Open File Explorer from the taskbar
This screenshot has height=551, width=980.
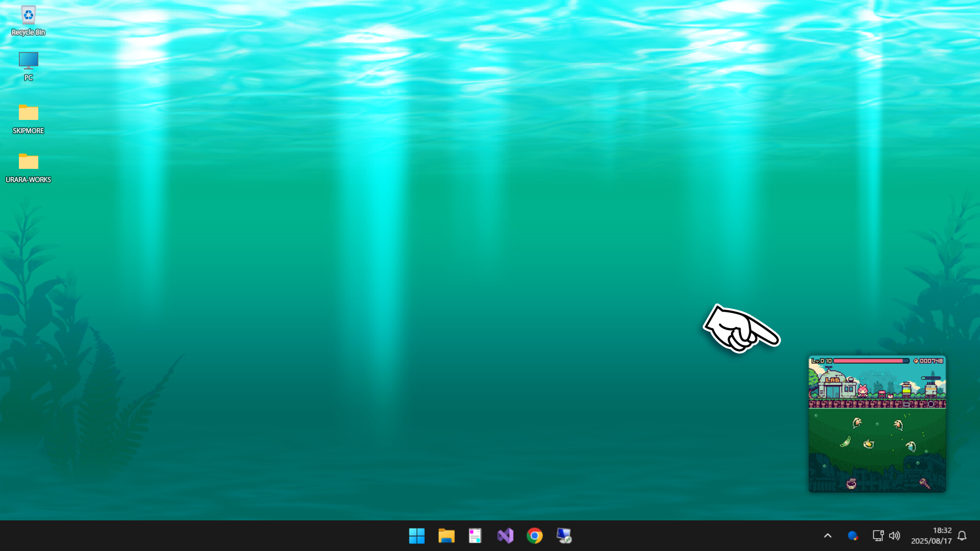(446, 536)
